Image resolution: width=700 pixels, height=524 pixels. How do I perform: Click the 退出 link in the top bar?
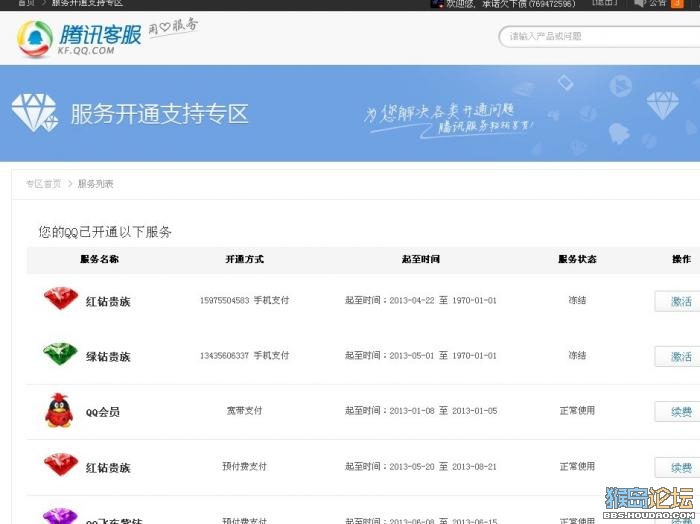tap(604, 3)
